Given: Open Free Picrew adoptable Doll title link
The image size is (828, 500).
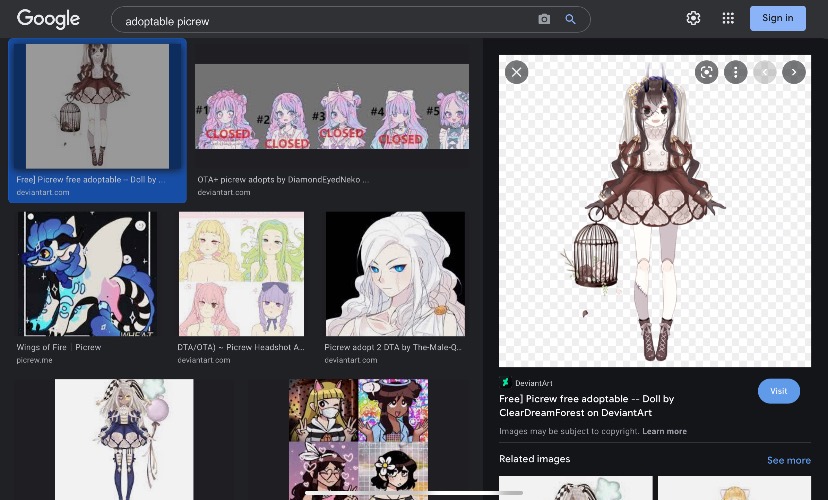Looking at the screenshot, I should click(586, 405).
